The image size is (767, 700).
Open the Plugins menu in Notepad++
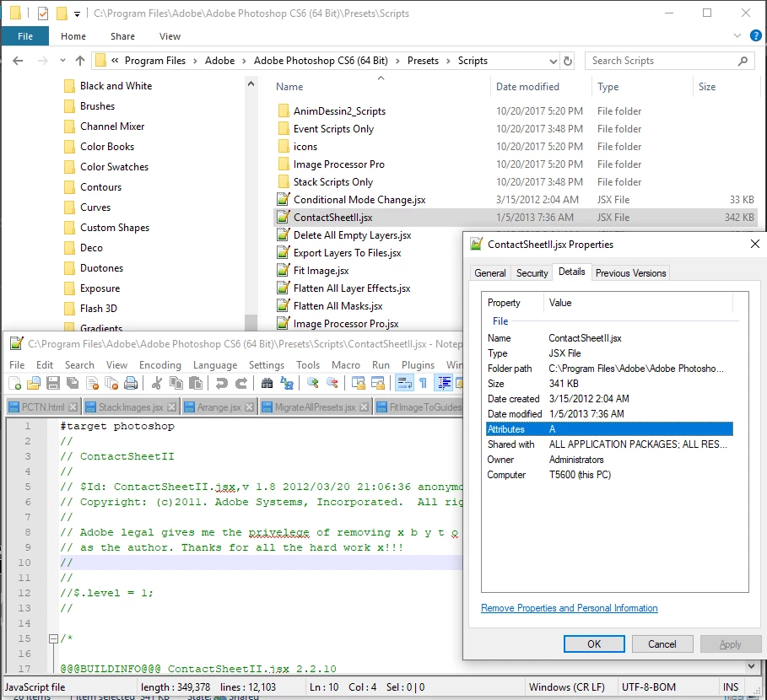[x=419, y=365]
